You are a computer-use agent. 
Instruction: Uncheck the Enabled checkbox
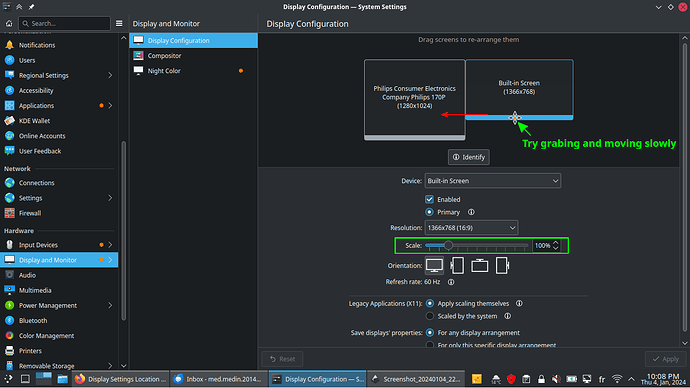tap(429, 199)
